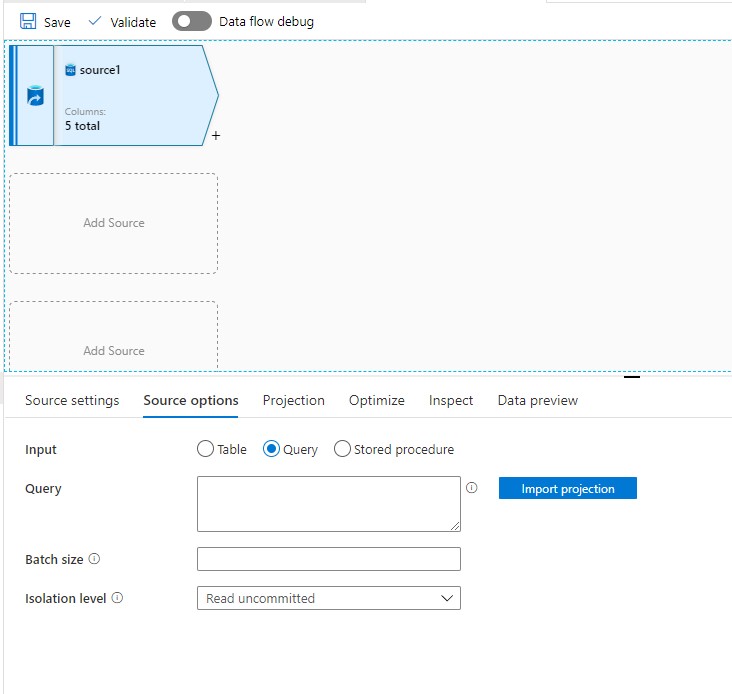Select the Query input radio button
Viewport: 732px width, 694px height.
pos(271,449)
